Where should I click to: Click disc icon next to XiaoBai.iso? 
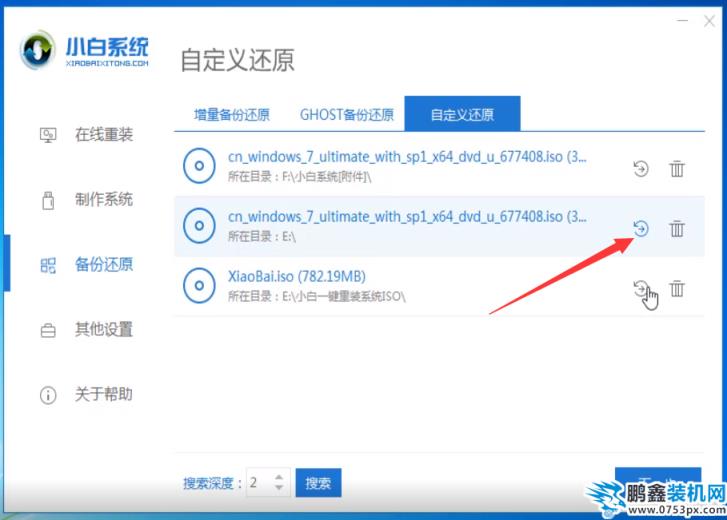[x=199, y=285]
